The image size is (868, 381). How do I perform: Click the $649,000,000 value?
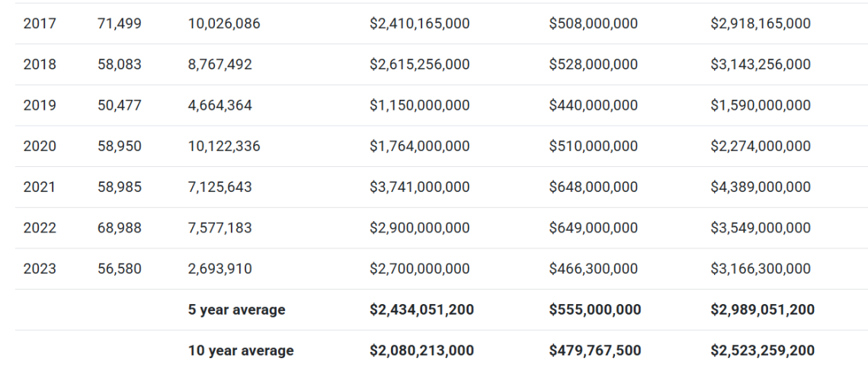tap(593, 228)
